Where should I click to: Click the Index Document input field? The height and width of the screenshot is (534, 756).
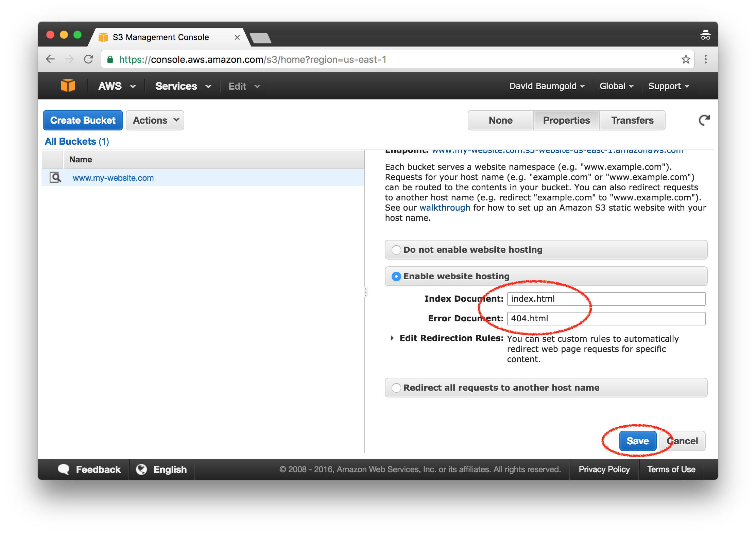(606, 299)
